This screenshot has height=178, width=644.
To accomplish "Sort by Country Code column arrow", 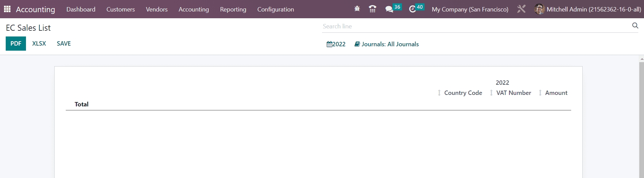I will [x=439, y=93].
